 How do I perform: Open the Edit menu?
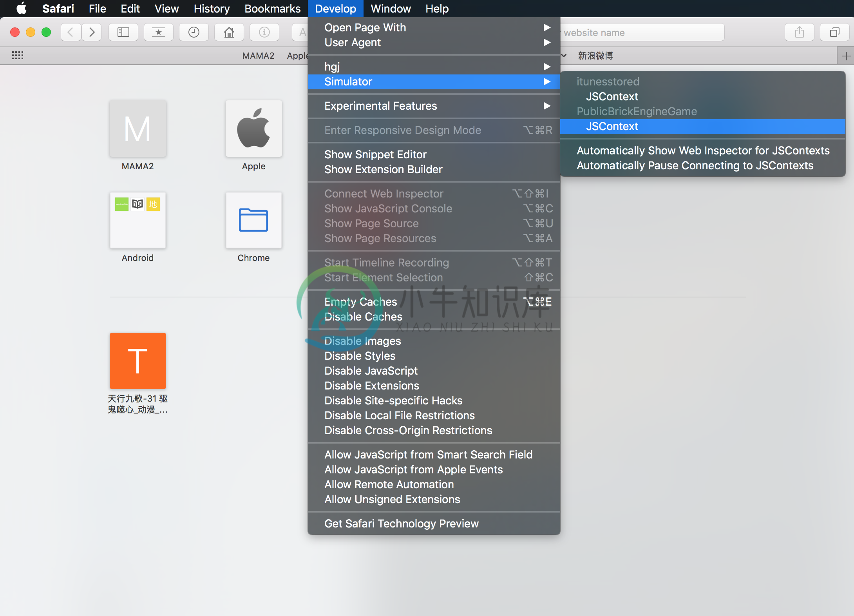pos(130,8)
